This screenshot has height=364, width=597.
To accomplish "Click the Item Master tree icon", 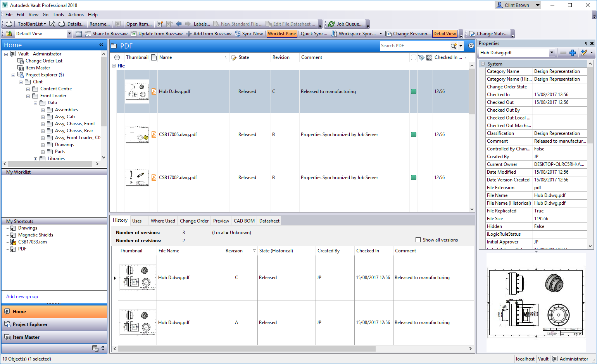I will (x=21, y=68).
